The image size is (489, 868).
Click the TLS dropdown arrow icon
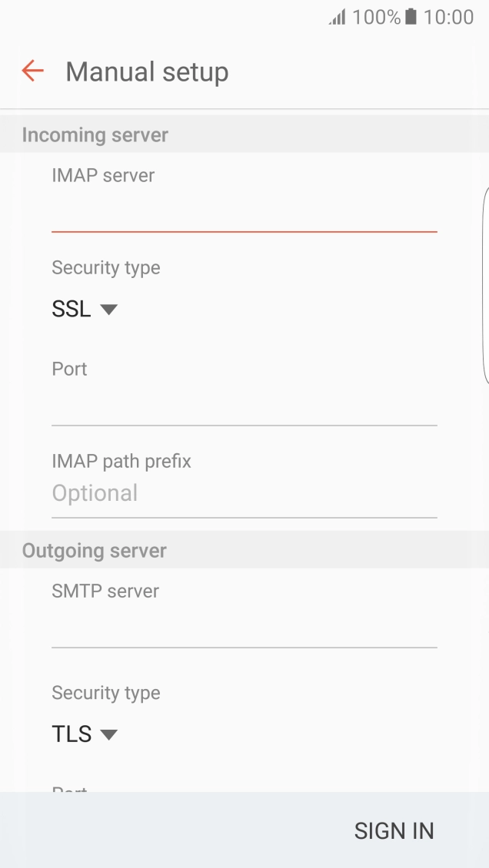click(x=108, y=734)
